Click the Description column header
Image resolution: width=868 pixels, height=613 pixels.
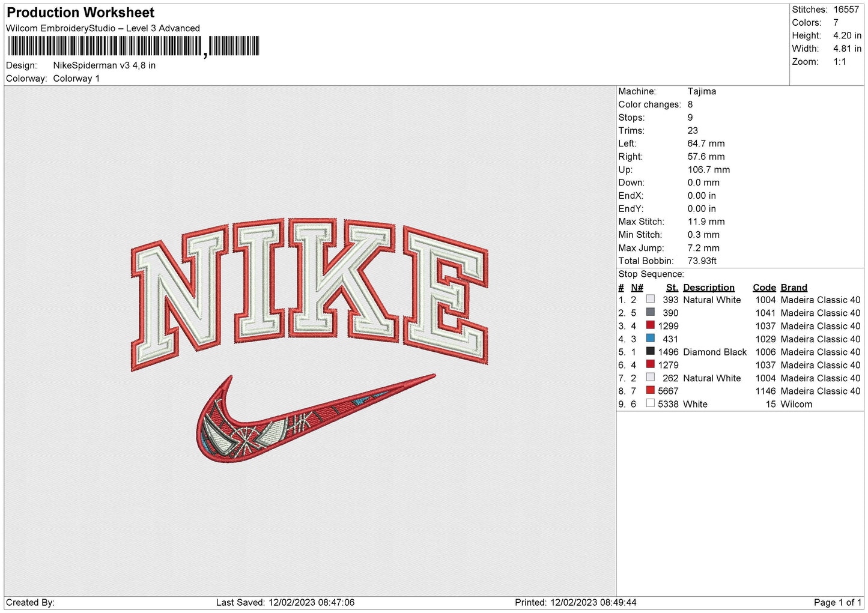pos(709,287)
